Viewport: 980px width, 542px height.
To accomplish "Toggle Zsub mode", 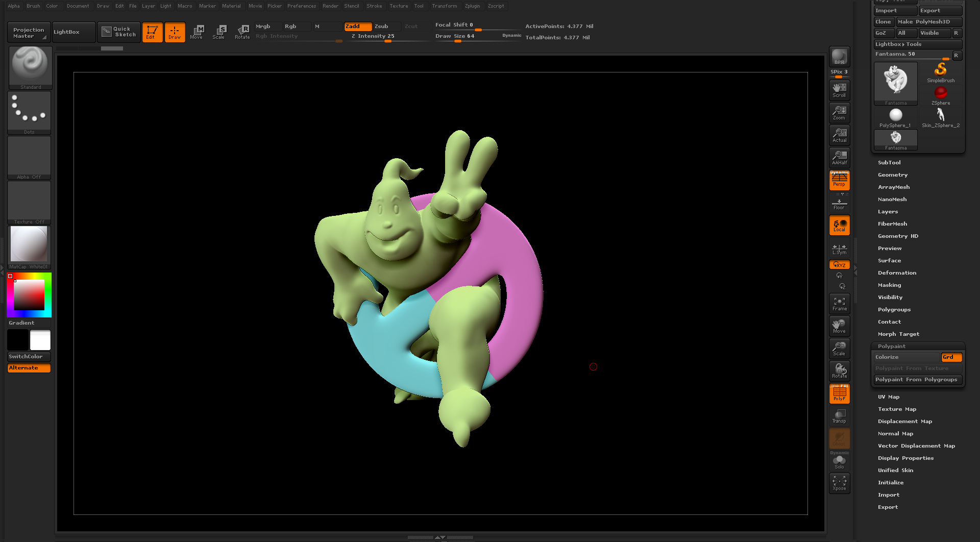I will click(x=386, y=27).
